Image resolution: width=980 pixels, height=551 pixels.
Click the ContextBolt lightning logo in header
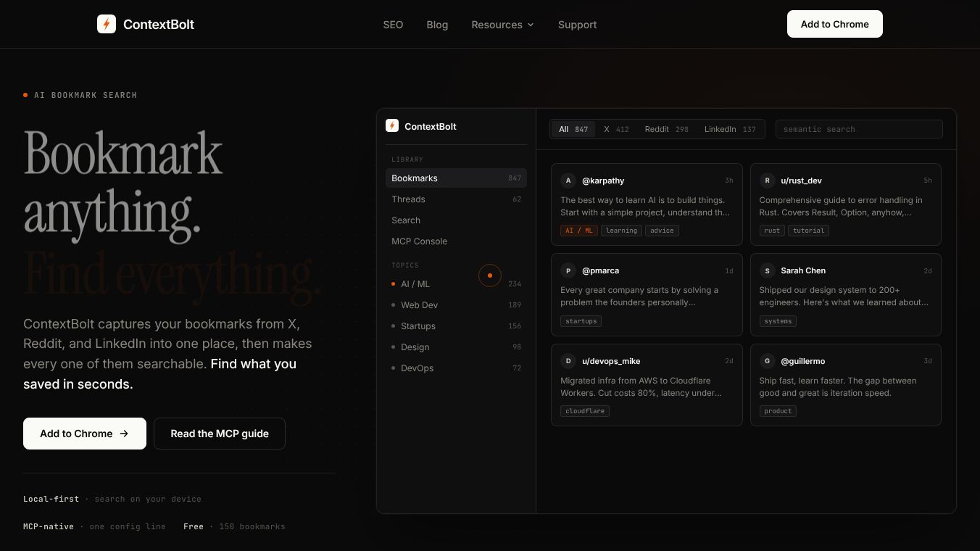pyautogui.click(x=107, y=24)
